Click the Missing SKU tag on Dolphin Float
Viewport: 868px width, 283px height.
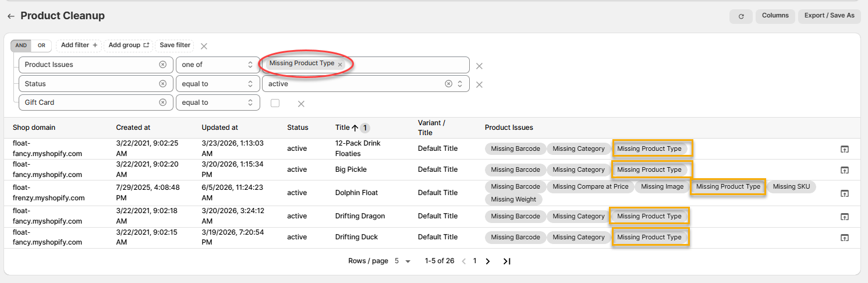[791, 187]
